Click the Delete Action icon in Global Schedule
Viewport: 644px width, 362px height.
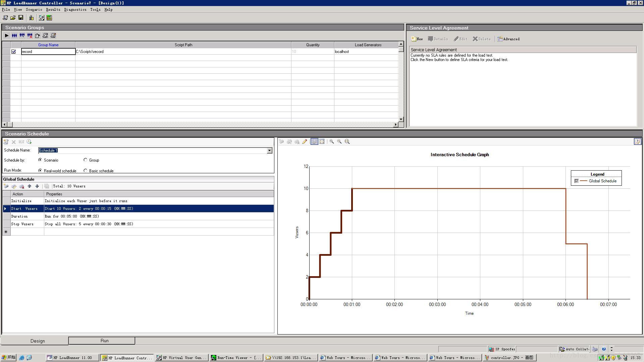pyautogui.click(x=21, y=186)
